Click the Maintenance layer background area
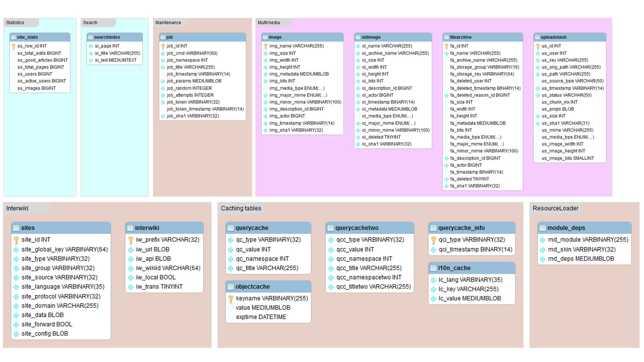This screenshot has width=644, height=362. point(202,158)
